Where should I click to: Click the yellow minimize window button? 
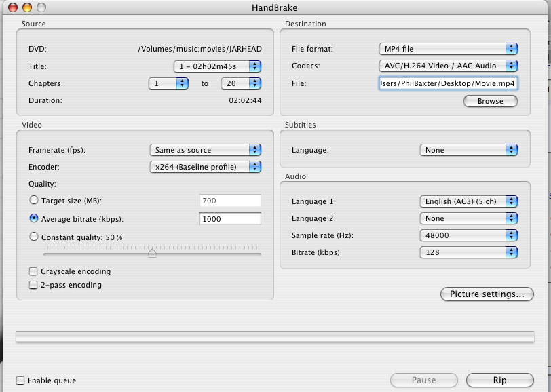point(27,7)
